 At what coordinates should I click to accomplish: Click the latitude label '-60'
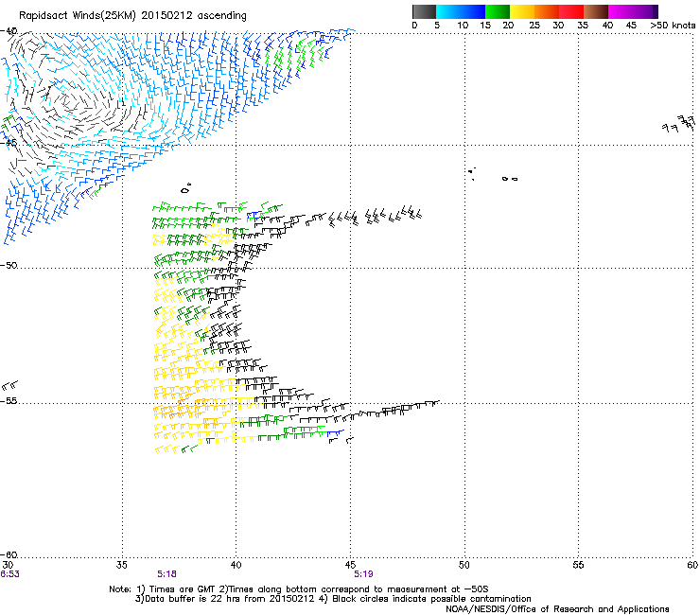[9, 555]
